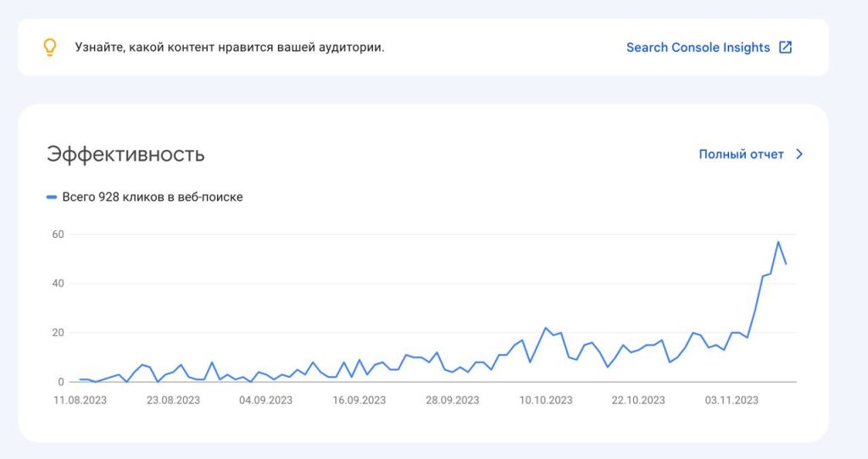This screenshot has width=868, height=459.
Task: Click the 40 value label on y-axis
Action: [x=58, y=284]
